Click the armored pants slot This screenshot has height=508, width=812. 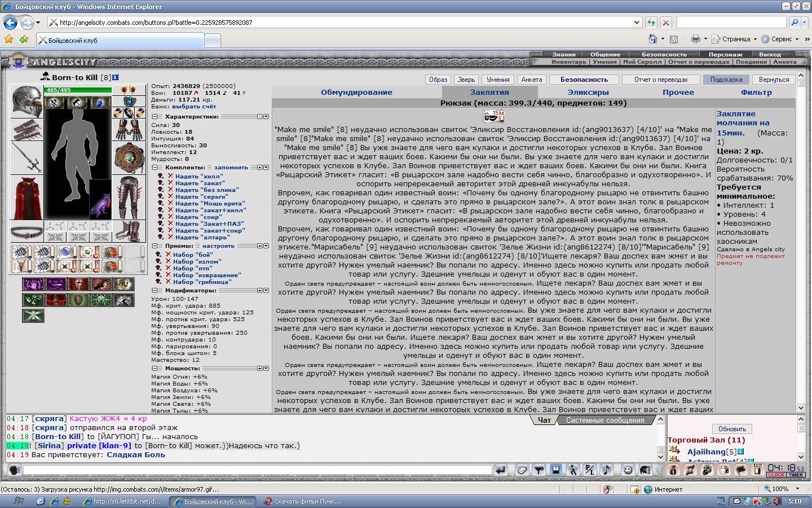pos(129,198)
